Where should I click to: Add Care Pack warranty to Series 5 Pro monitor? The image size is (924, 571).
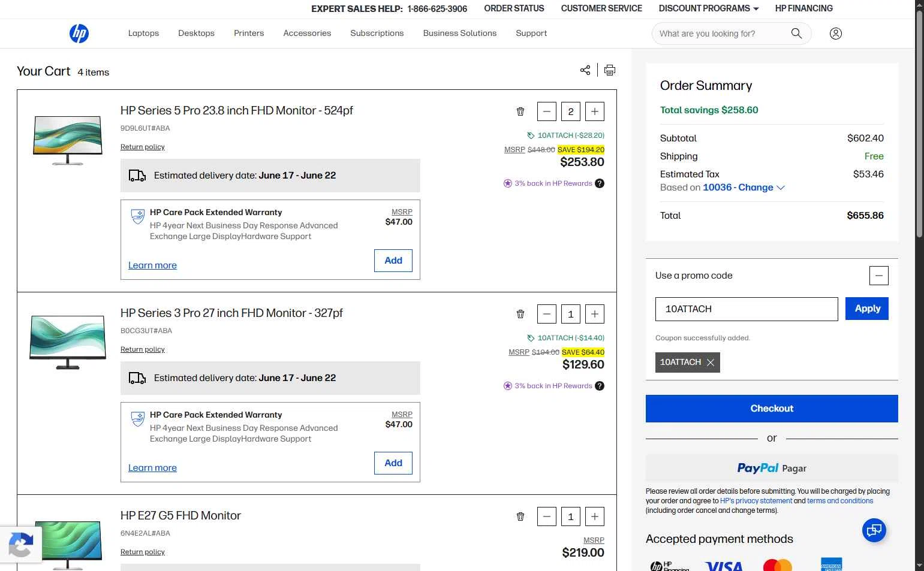[393, 261]
